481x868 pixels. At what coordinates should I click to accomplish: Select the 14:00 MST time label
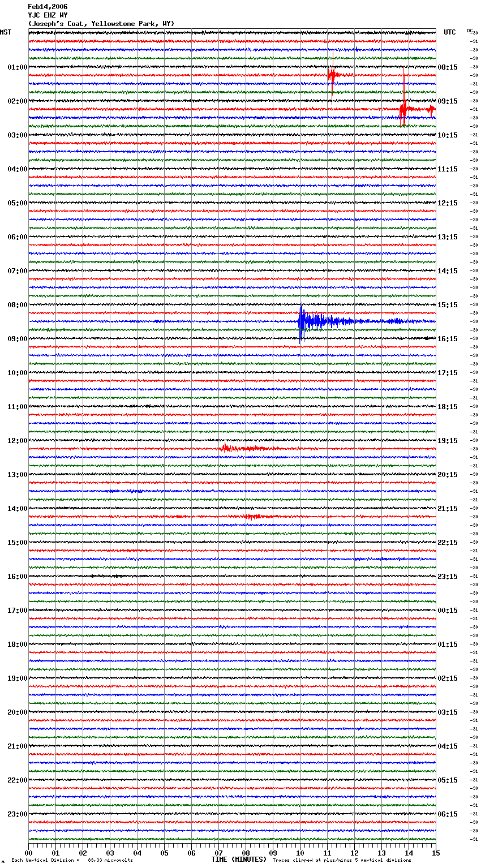[x=18, y=509]
